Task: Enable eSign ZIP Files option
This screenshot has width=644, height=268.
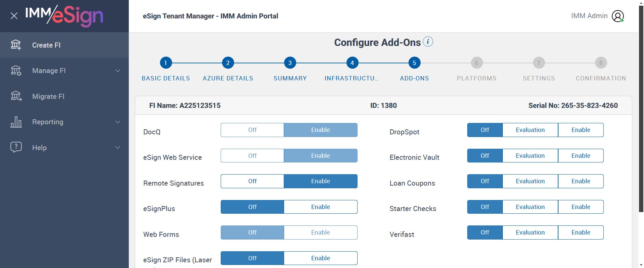Action: (320, 258)
